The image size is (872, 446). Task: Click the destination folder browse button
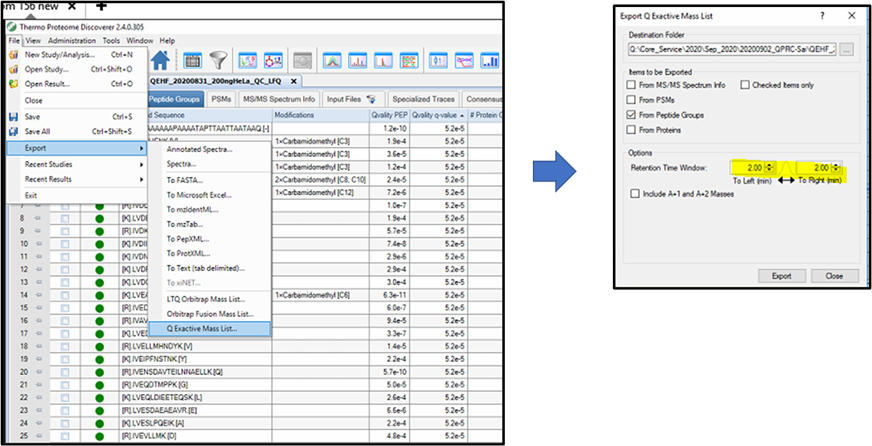[x=846, y=49]
